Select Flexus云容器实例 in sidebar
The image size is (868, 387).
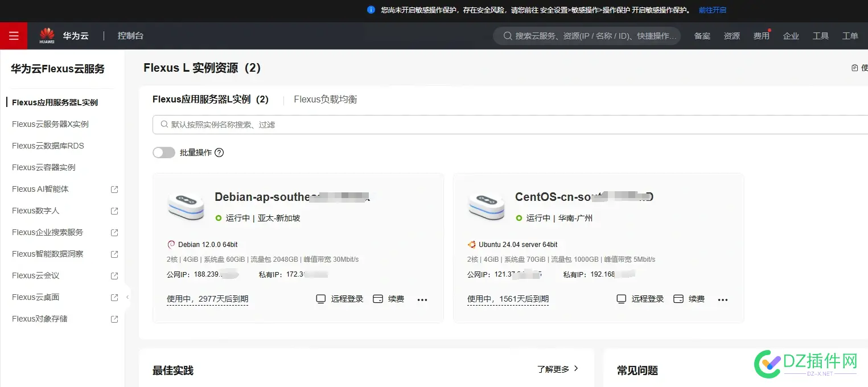click(44, 167)
